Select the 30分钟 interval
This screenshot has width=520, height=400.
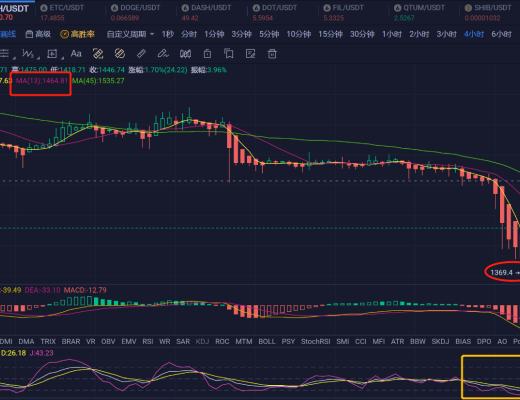click(x=362, y=34)
